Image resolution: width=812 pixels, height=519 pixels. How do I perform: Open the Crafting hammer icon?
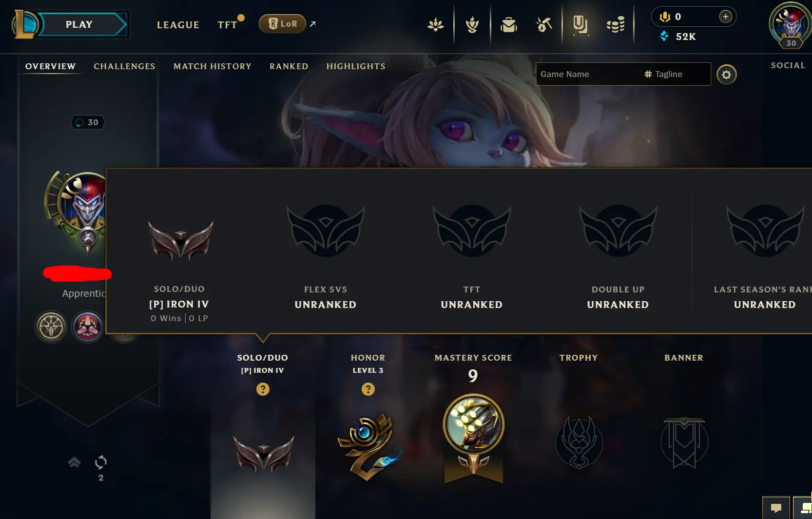point(544,24)
